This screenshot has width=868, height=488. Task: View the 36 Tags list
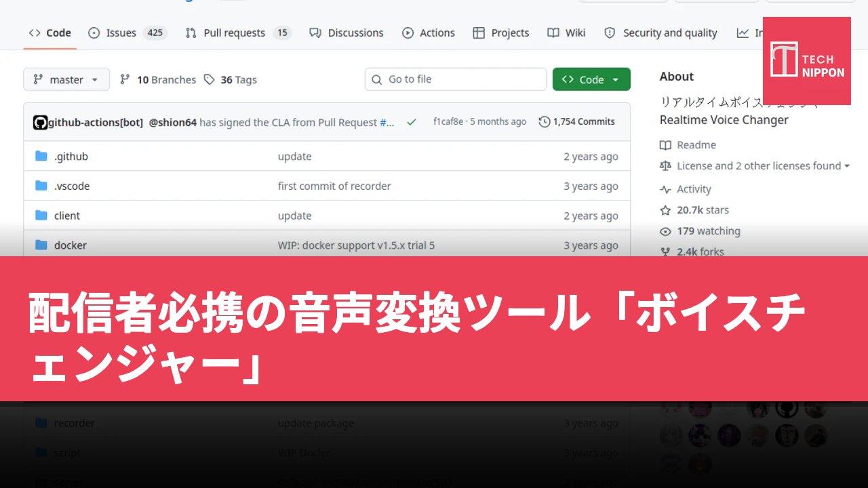click(x=231, y=79)
